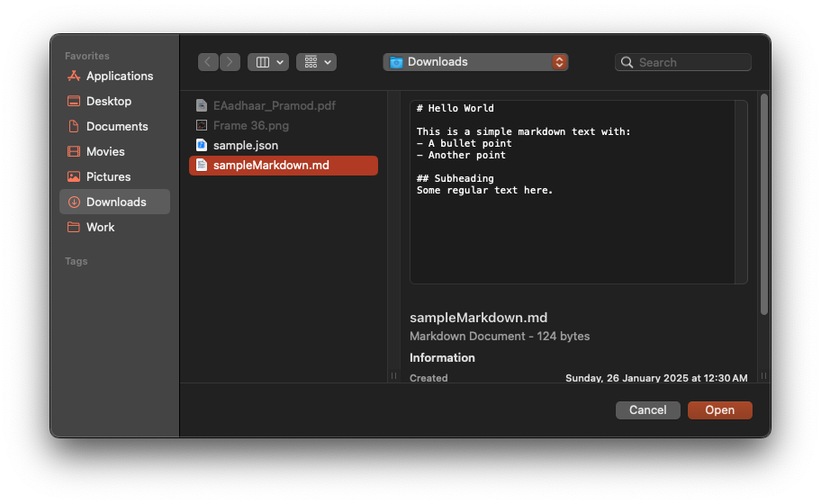Click 'Markdown Document - 124 bytes' text
The height and width of the screenshot is (504, 821).
click(500, 336)
